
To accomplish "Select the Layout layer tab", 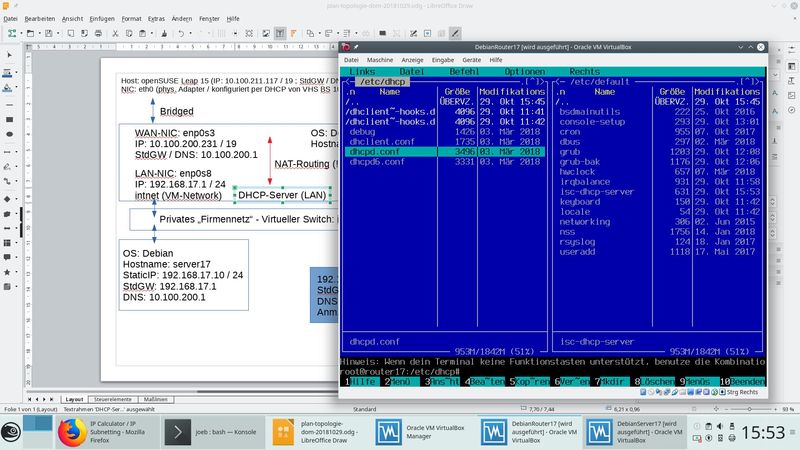I will pyautogui.click(x=74, y=399).
